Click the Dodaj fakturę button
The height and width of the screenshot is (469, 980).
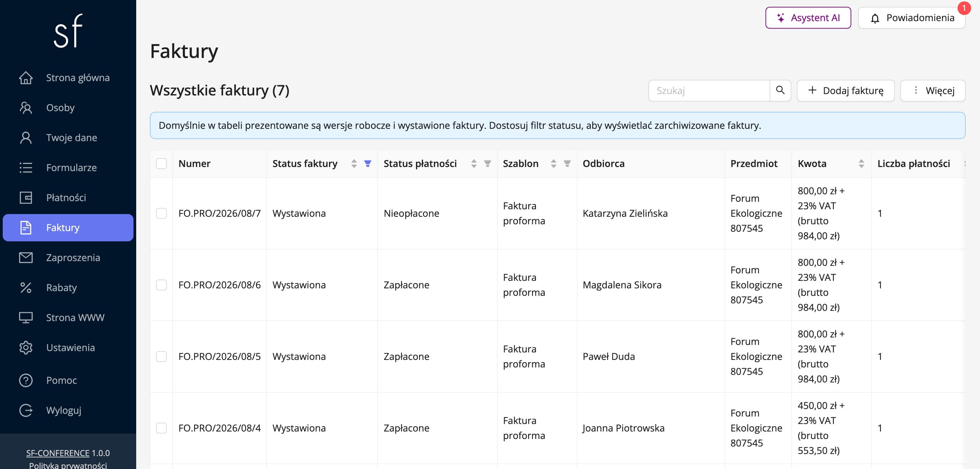845,91
